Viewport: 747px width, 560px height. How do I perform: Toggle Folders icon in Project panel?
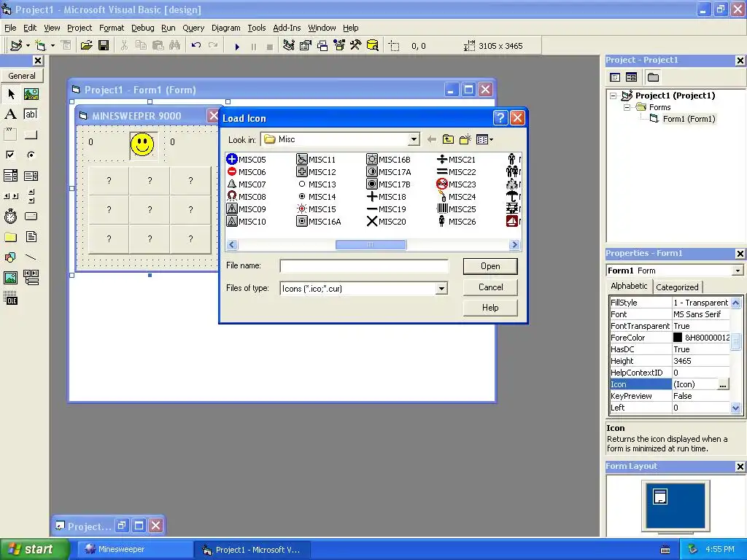tap(653, 77)
